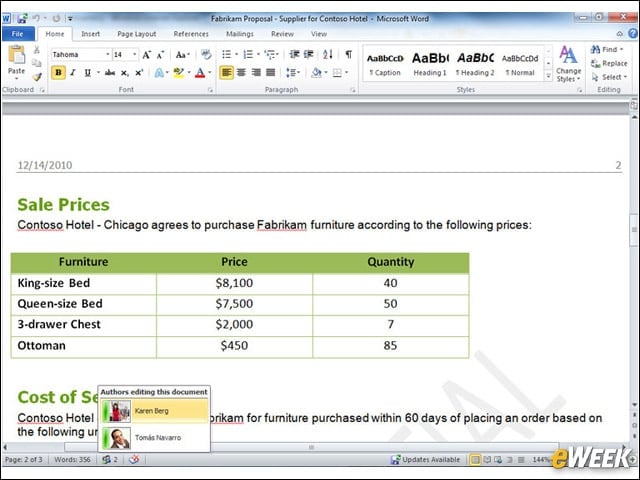Open the Change Case Aa dropdown
Screen dimensions: 640x480
click(x=182, y=55)
